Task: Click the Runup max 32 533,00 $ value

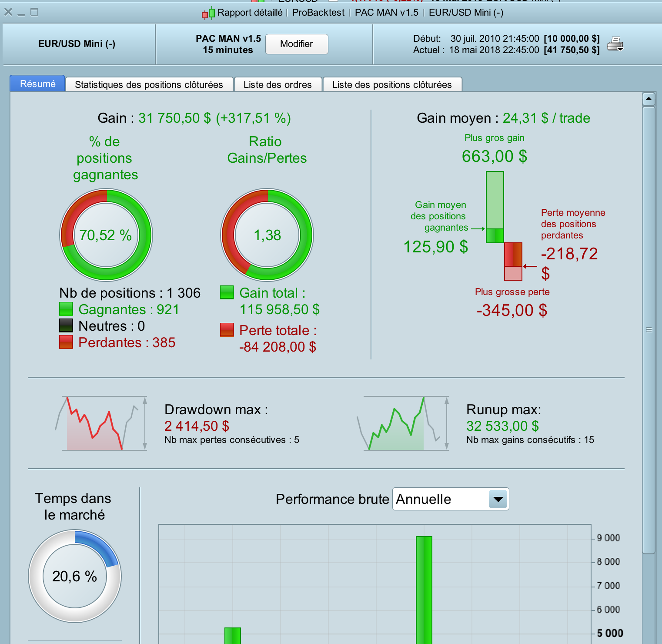Action: (503, 426)
